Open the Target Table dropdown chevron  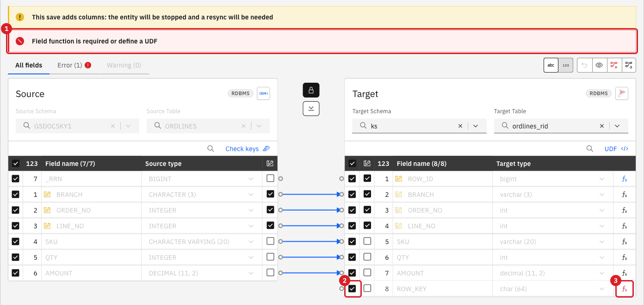[617, 126]
